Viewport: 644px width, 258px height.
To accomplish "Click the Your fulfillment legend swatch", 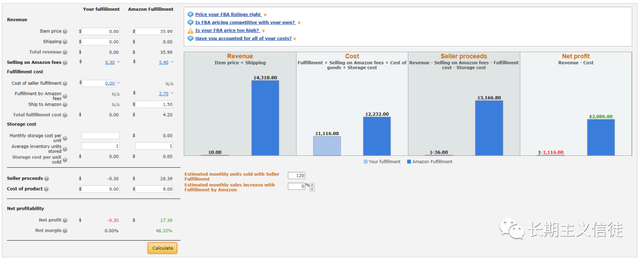I will tap(366, 162).
